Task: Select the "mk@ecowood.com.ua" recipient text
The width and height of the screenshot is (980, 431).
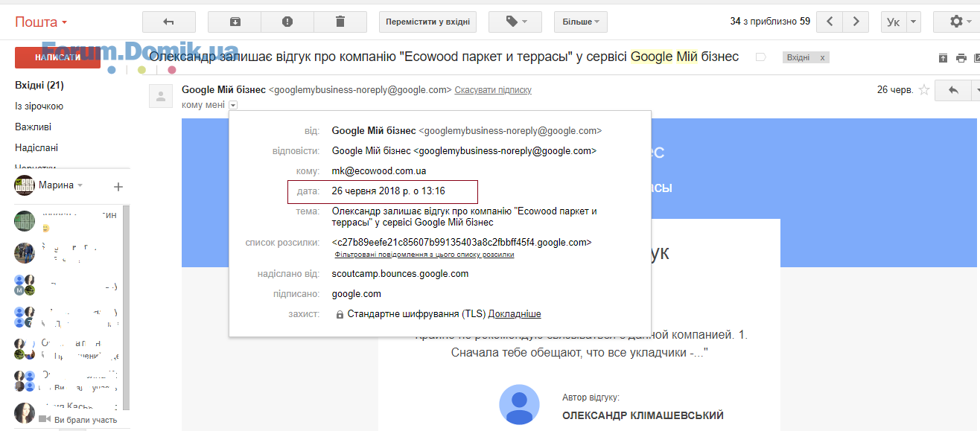Action: 379,171
